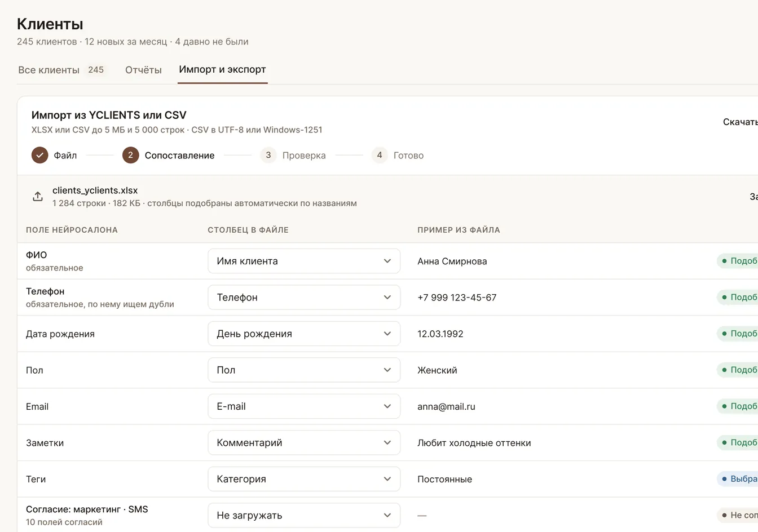Screen dimensions: 758x532
Task: Switch to the Все клиенты tab
Action: click(x=61, y=70)
